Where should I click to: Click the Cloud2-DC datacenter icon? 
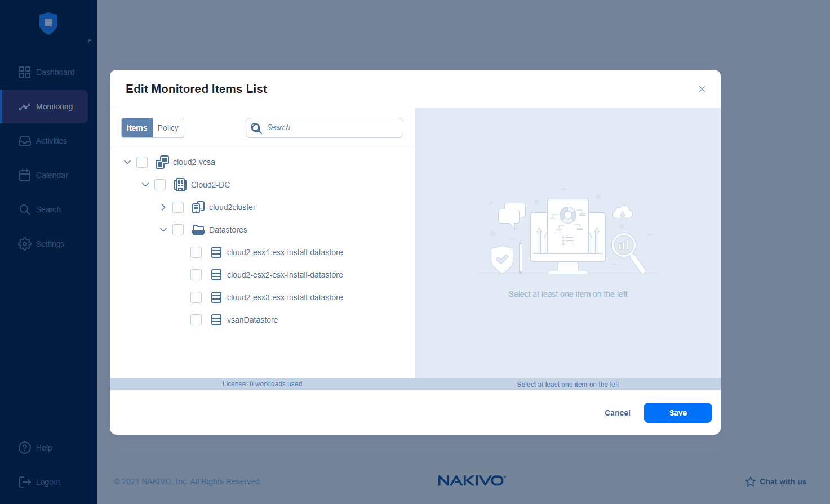[x=180, y=185]
